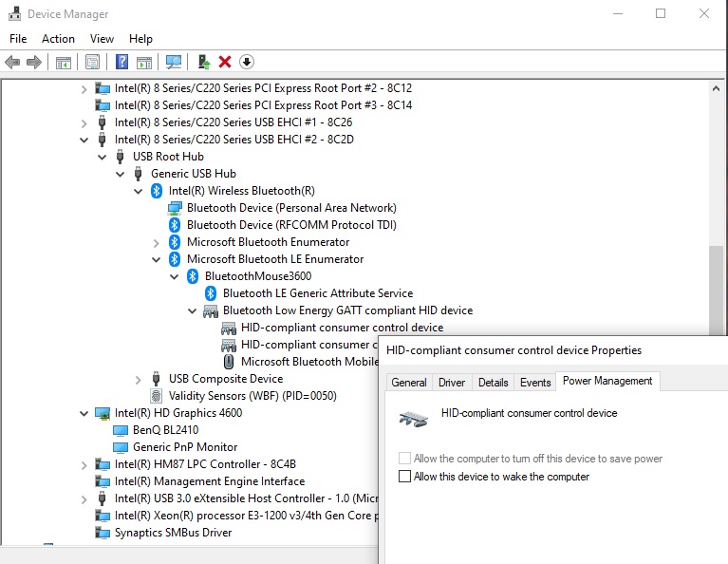Click the Generic PnP Monitor icon

click(x=121, y=447)
